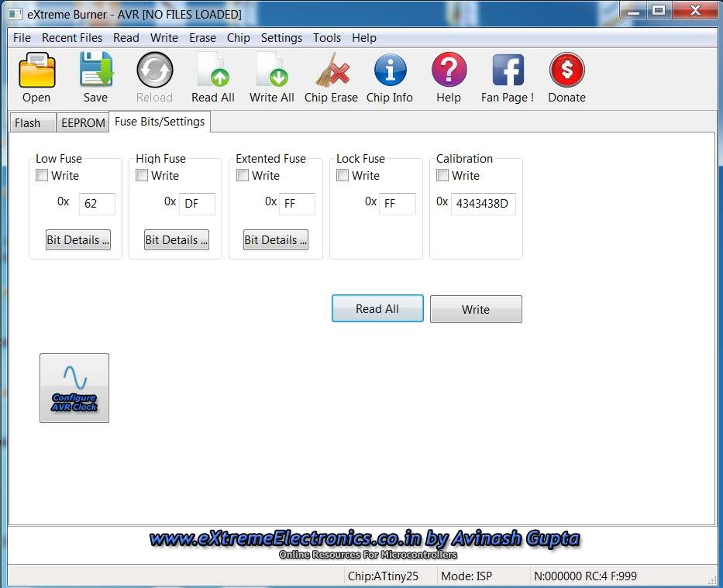Minimize the eXtreme Burner window
This screenshot has height=588, width=723.
pyautogui.click(x=634, y=10)
